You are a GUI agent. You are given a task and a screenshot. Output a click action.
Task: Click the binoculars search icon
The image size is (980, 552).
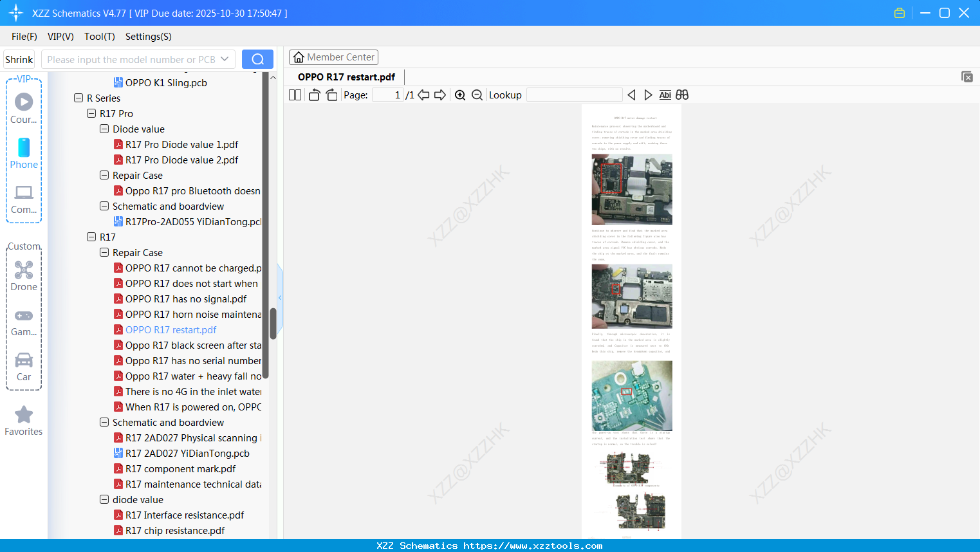click(x=682, y=95)
